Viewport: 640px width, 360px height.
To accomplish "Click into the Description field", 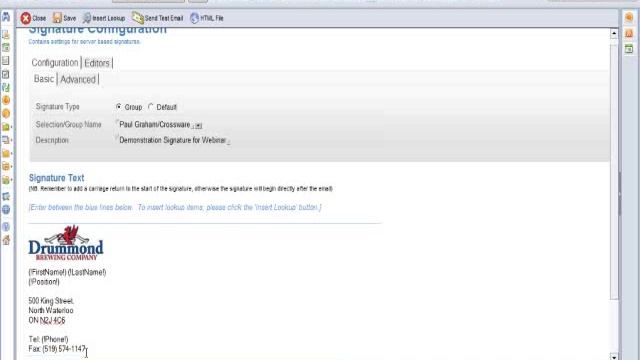I will tap(173, 140).
